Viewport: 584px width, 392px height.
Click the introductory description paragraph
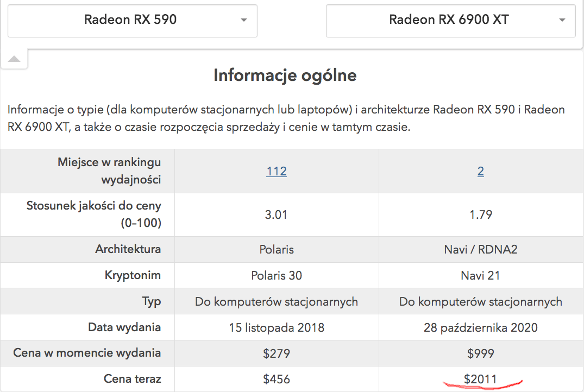(x=286, y=118)
